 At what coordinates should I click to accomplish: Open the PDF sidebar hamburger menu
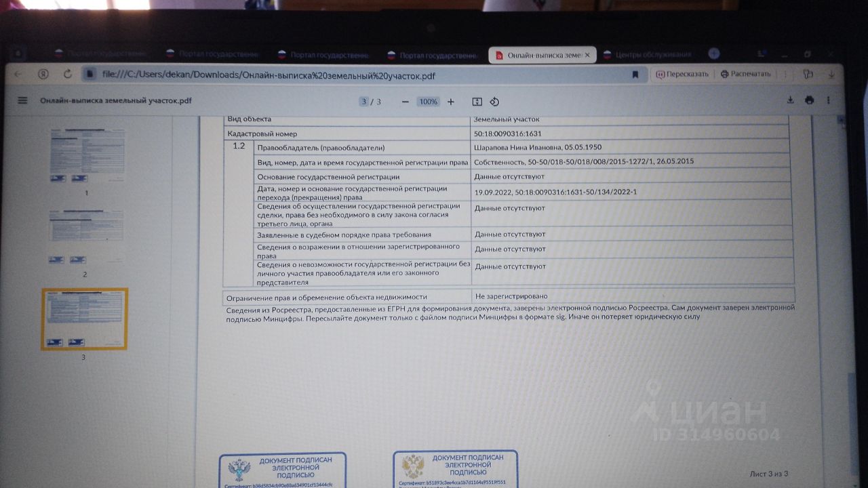point(22,100)
